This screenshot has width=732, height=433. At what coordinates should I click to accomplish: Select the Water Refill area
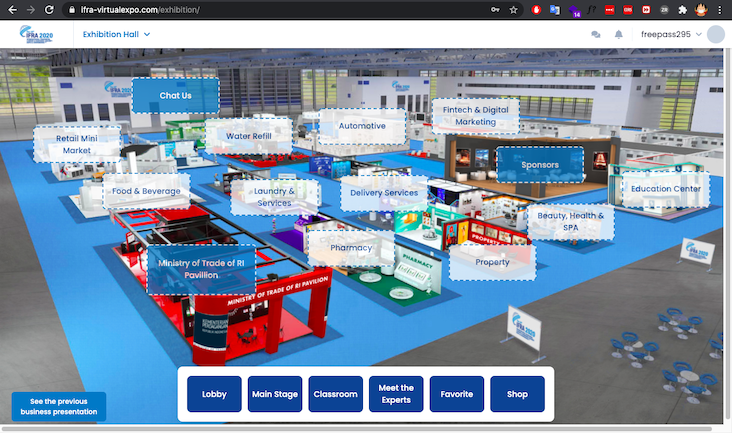(248, 136)
